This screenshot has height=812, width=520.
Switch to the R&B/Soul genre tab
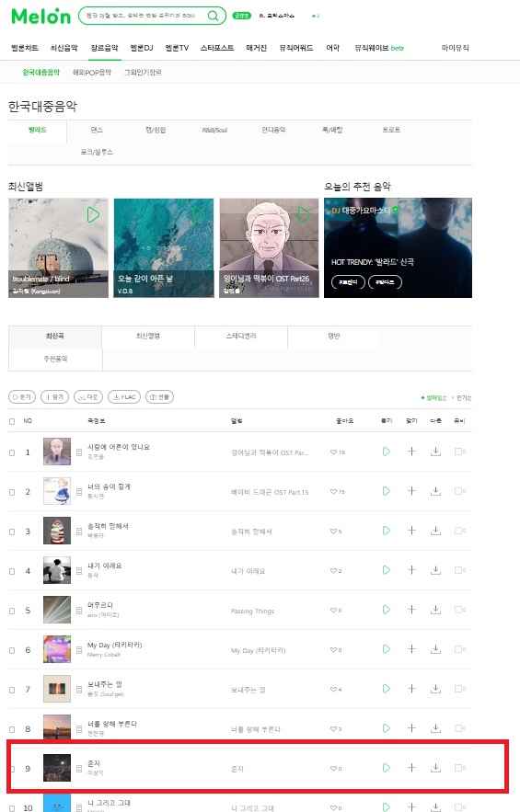pyautogui.click(x=214, y=130)
